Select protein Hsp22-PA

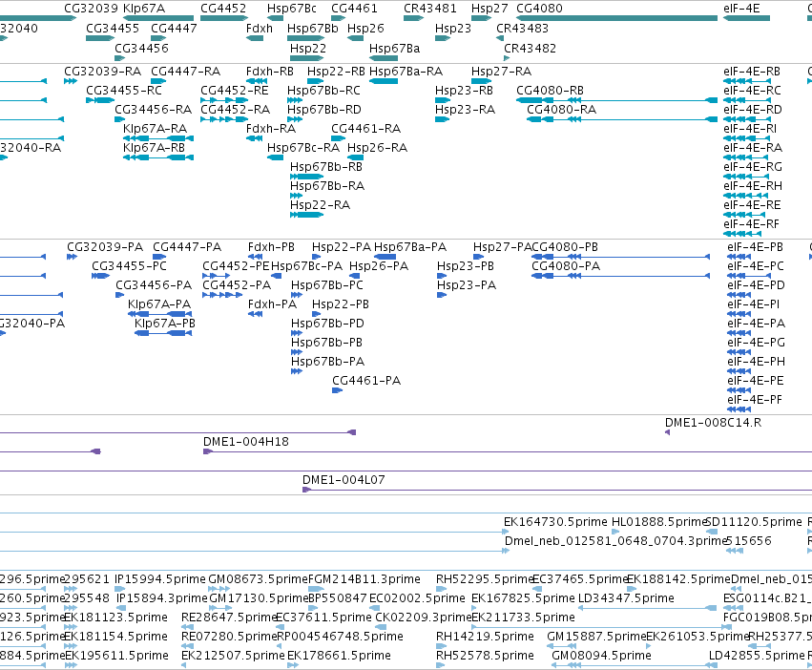(x=342, y=247)
